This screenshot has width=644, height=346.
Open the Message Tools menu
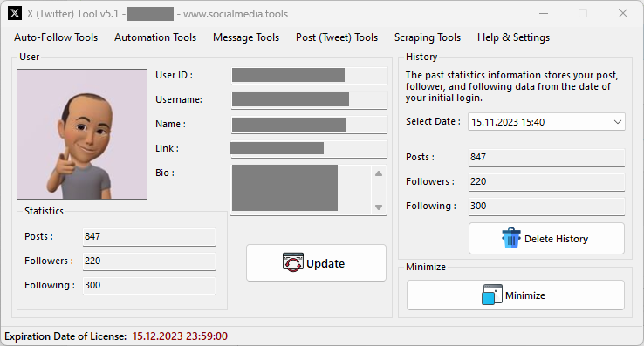pos(246,37)
